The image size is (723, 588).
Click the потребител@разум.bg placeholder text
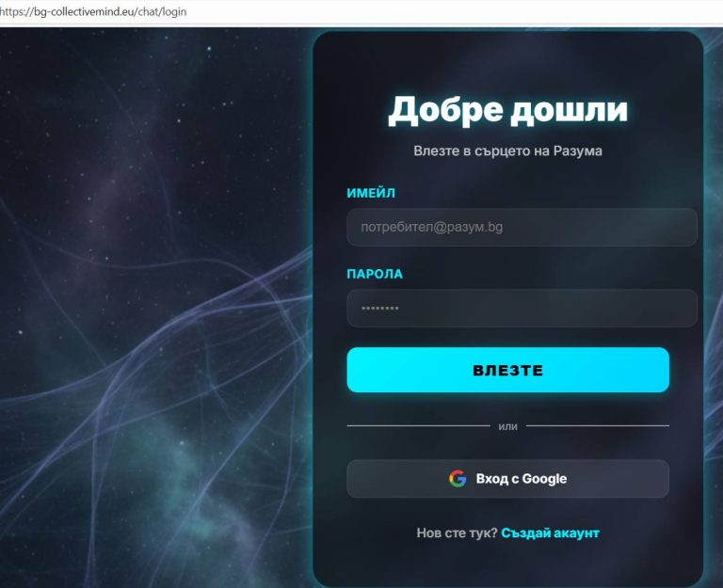431,227
